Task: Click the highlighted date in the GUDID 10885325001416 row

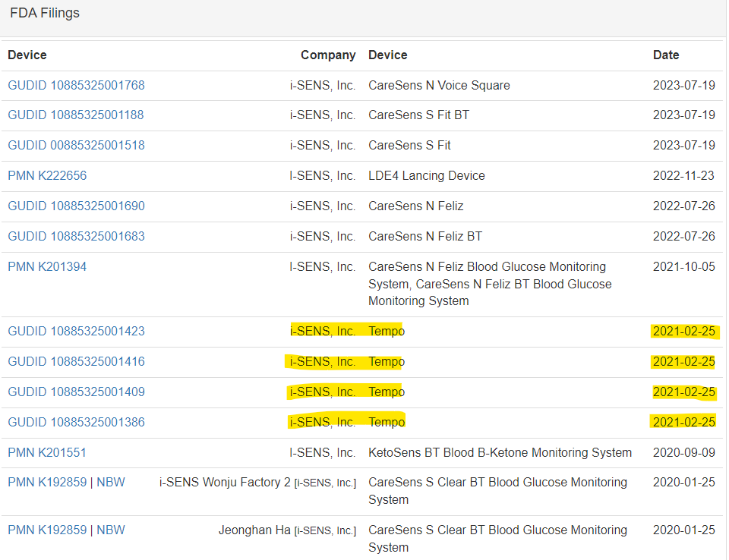Action: tap(683, 361)
